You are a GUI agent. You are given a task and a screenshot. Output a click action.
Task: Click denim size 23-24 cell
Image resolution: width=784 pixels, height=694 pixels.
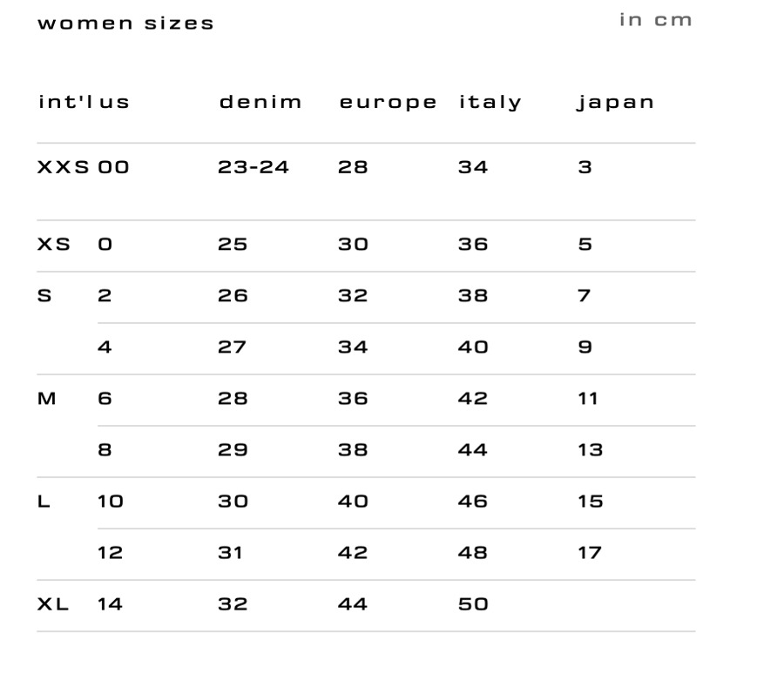point(253,167)
